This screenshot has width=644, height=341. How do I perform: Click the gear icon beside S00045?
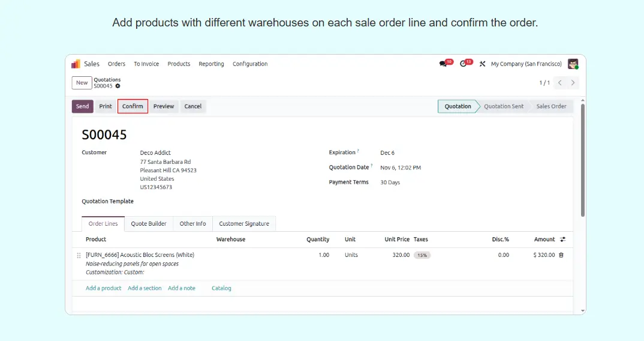pos(118,86)
